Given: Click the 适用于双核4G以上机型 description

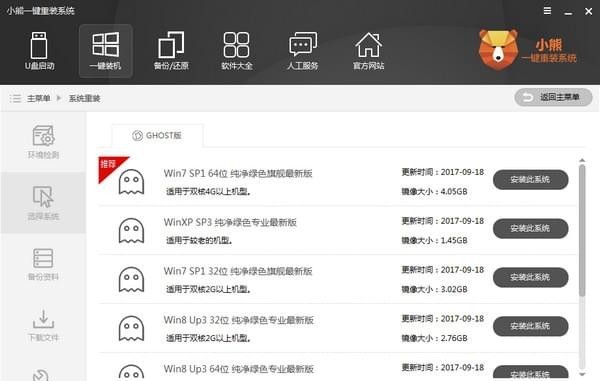Looking at the screenshot, I should click(x=209, y=192).
